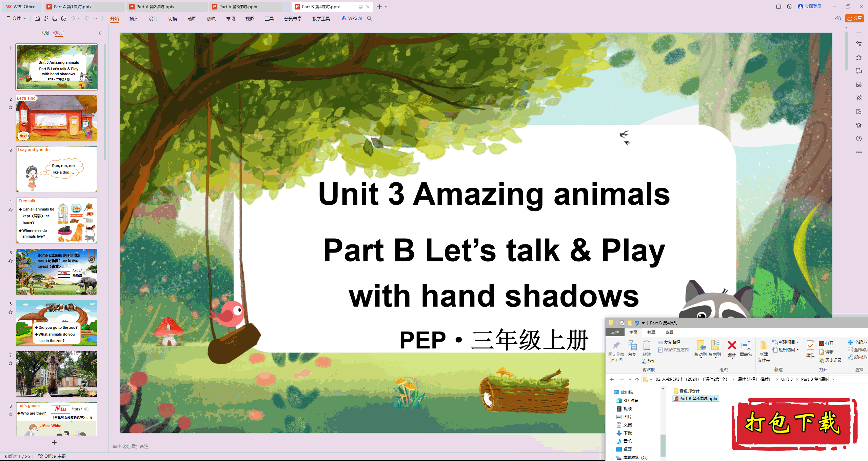Expand the undo history dropdown arrow
The image size is (868, 461).
point(79,18)
